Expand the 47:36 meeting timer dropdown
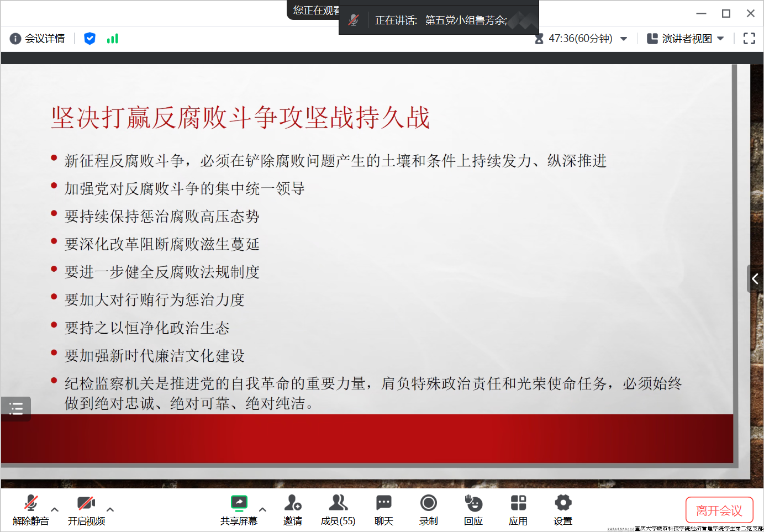This screenshot has width=764, height=532. pos(624,39)
